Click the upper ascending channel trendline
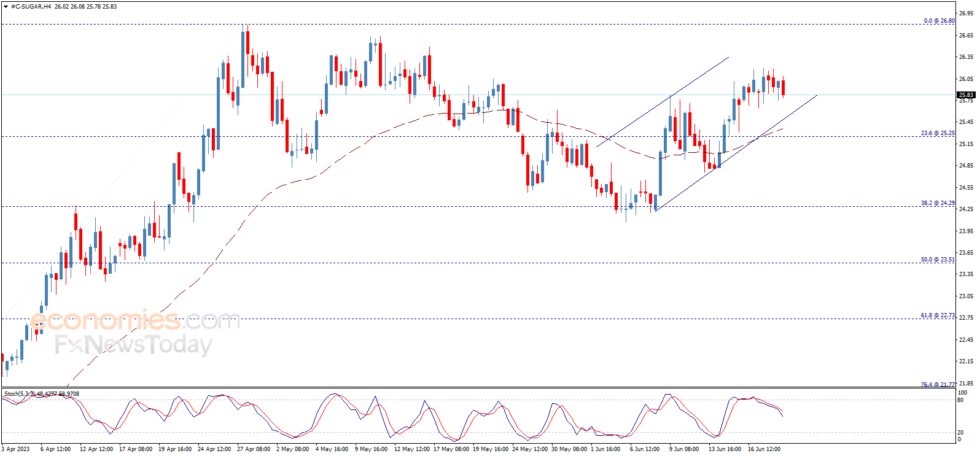Screen dimensions: 980x456 click(663, 101)
